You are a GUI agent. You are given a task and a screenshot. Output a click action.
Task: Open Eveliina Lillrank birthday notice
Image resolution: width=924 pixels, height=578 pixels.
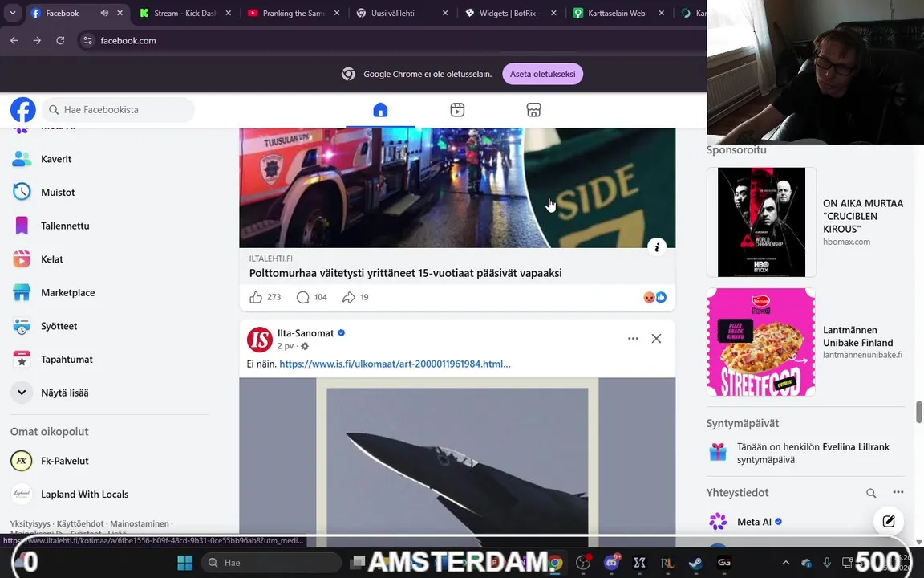(x=805, y=453)
